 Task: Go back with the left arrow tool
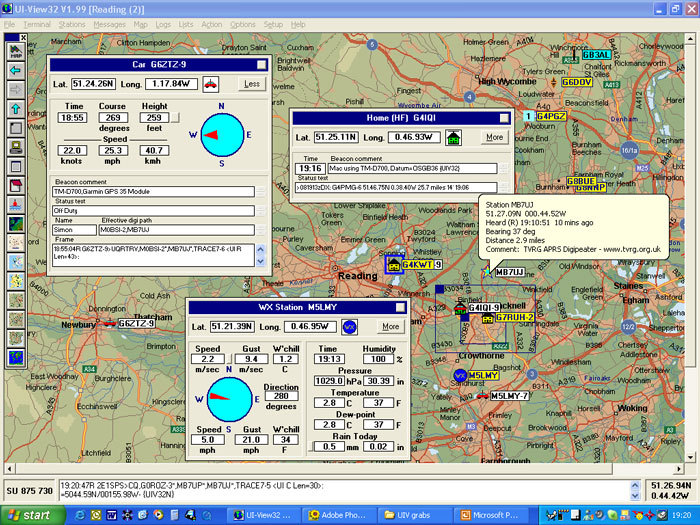click(16, 71)
